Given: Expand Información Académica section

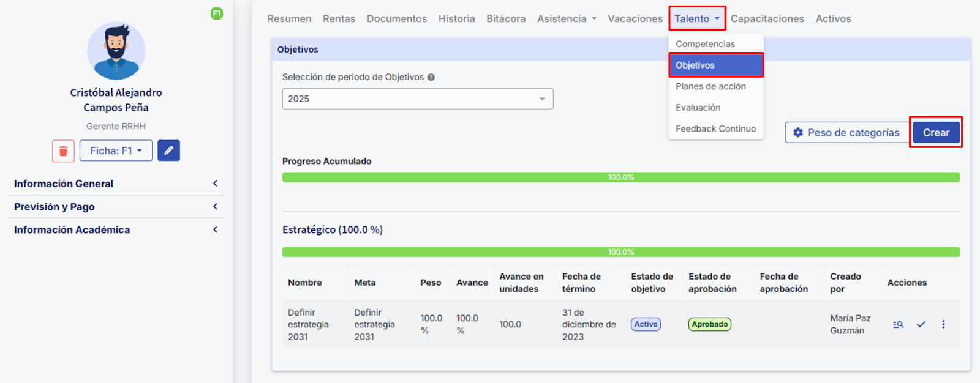Looking at the screenshot, I should (x=116, y=230).
